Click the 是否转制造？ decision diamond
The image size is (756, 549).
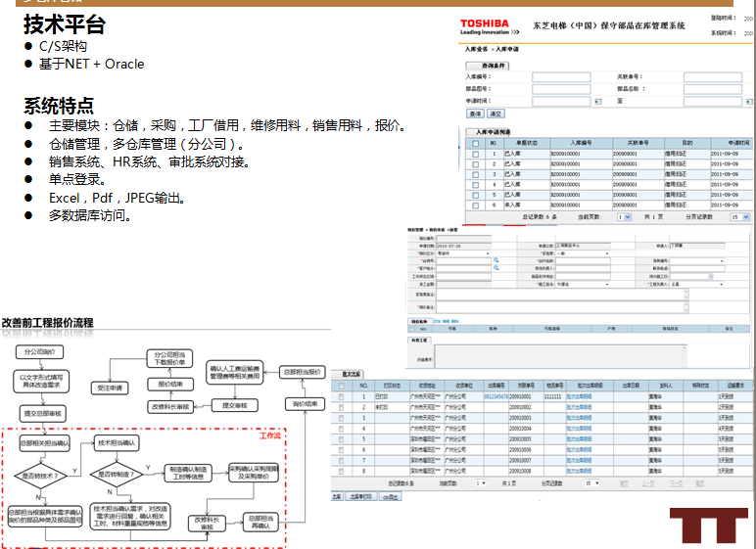(x=118, y=475)
